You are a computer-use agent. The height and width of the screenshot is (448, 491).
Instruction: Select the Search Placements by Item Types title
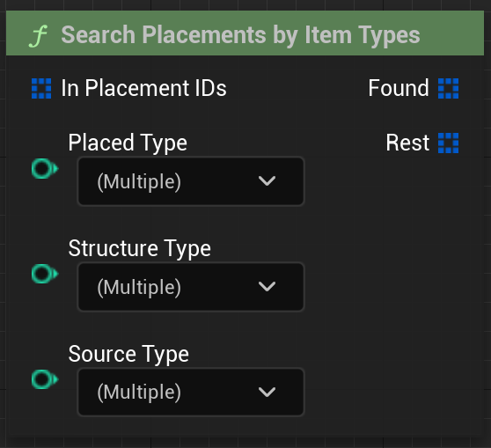point(240,35)
